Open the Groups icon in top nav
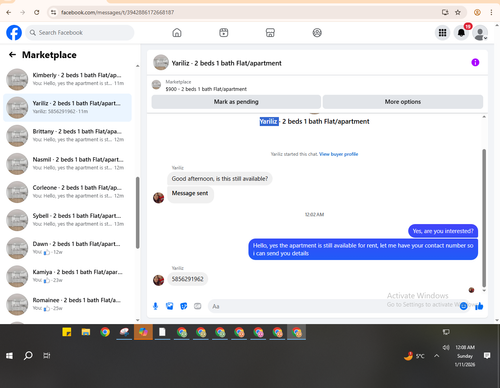Viewport: 500px width, 388px height. 317,33
